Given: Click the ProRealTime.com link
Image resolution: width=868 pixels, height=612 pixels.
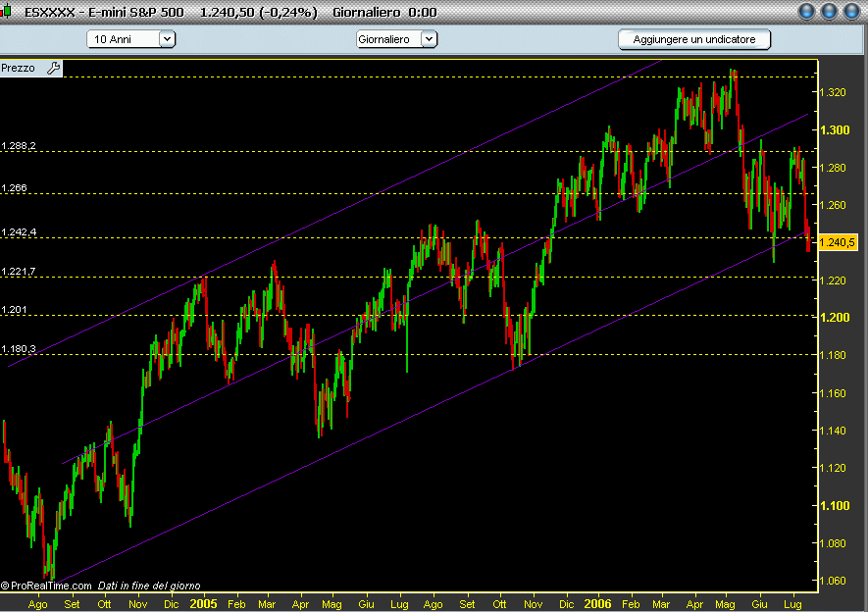Looking at the screenshot, I should coord(46,586).
